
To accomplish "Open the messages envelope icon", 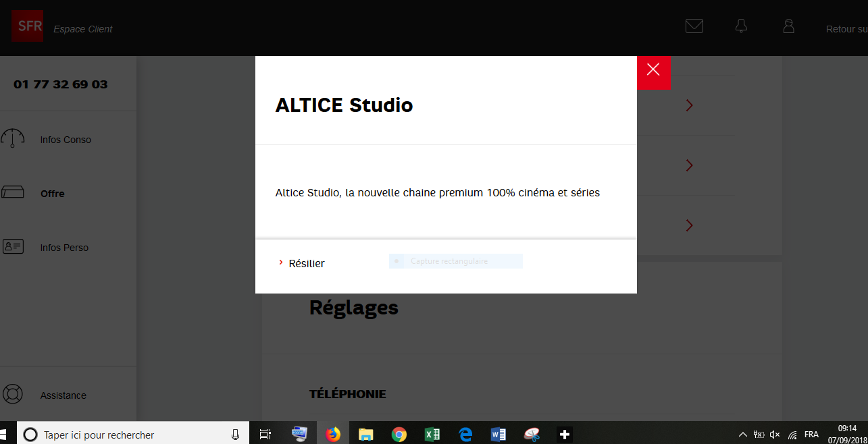I will pyautogui.click(x=694, y=26).
